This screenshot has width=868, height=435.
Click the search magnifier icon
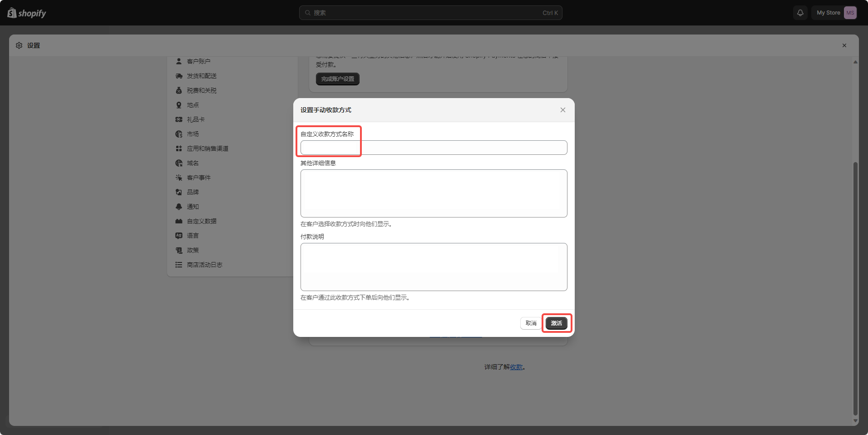point(308,13)
